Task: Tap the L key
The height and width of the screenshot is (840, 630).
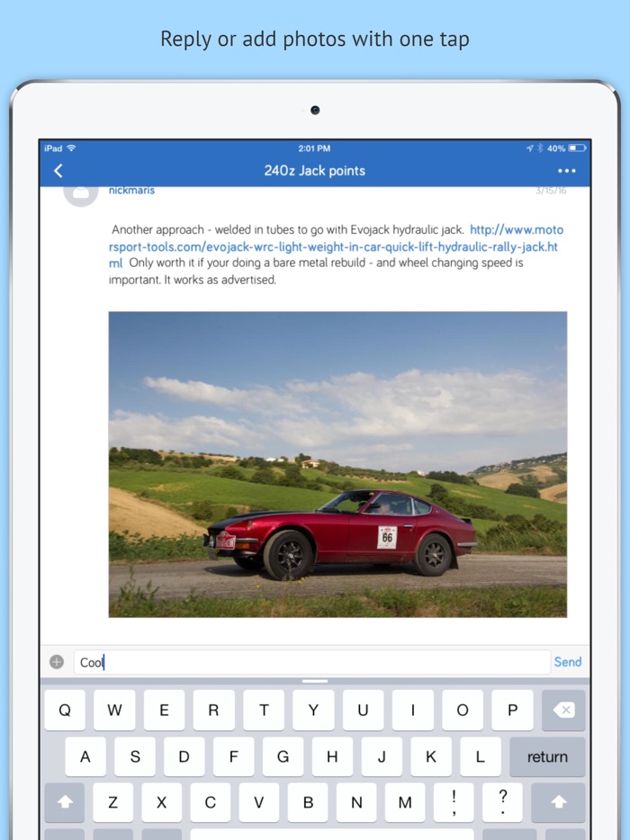Action: pyautogui.click(x=481, y=756)
